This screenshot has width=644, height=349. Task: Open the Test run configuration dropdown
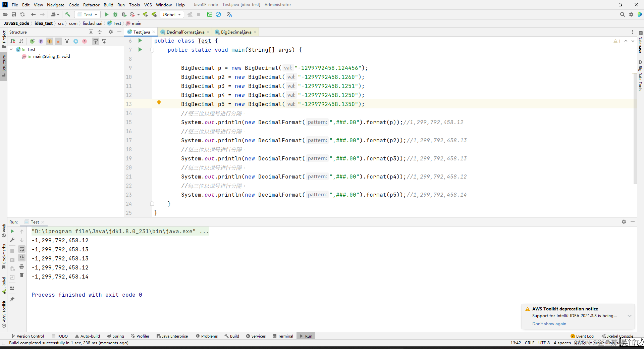click(88, 14)
